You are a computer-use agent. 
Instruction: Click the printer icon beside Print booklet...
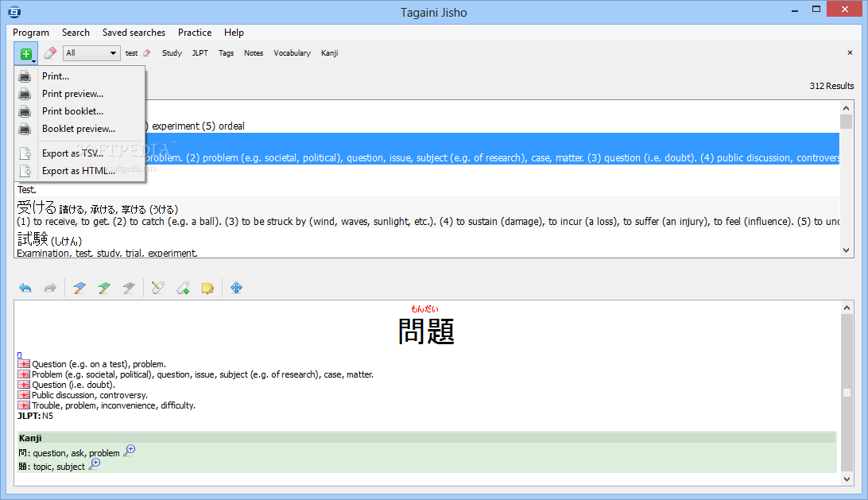pos(25,111)
